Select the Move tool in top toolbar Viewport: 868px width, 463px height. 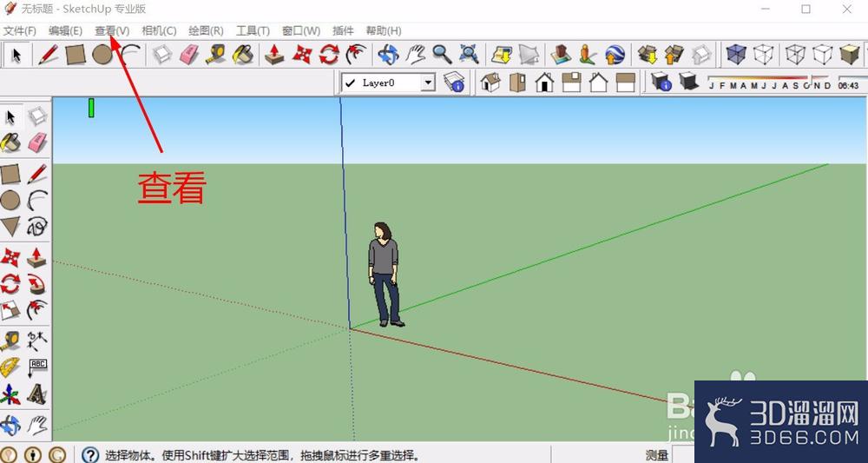(x=302, y=54)
